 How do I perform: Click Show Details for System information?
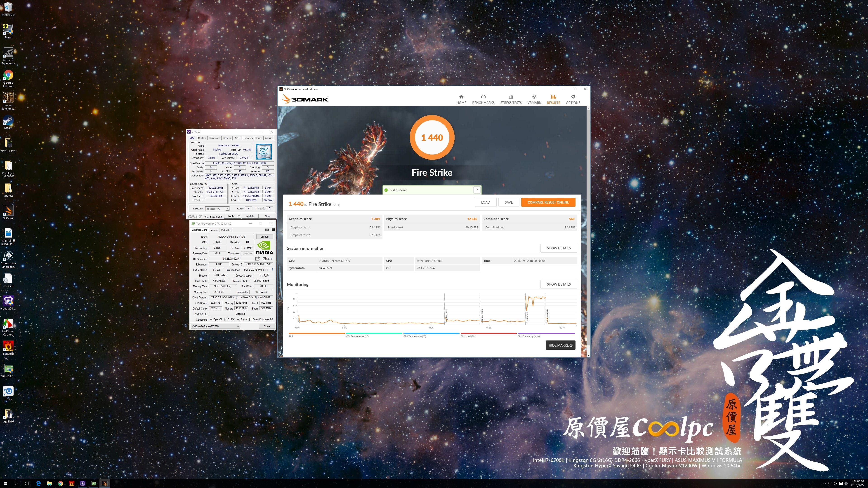559,248
